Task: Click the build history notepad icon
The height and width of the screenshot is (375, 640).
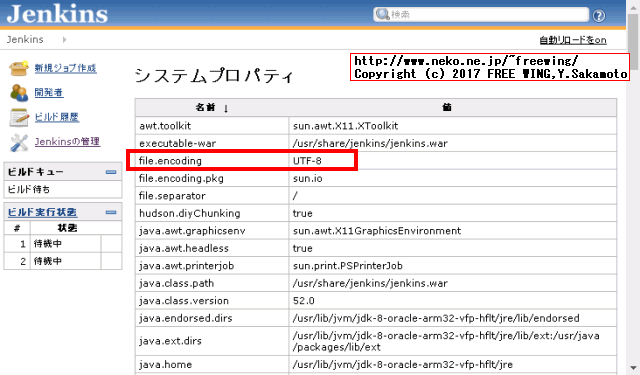Action: click(19, 118)
